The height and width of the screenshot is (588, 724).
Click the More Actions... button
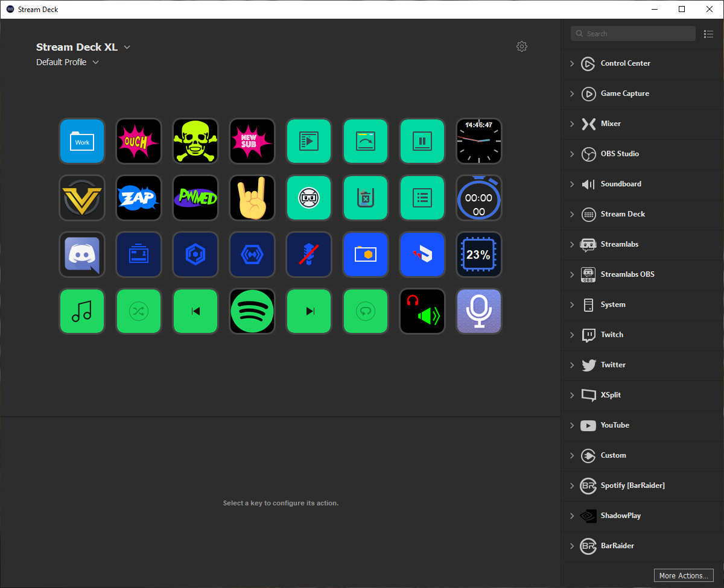pos(684,575)
